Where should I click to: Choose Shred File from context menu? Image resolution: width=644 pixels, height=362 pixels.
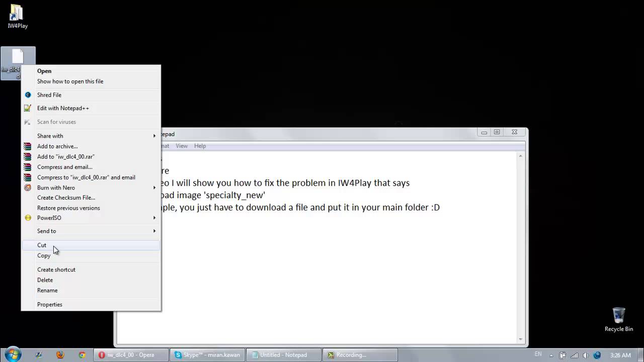click(49, 95)
